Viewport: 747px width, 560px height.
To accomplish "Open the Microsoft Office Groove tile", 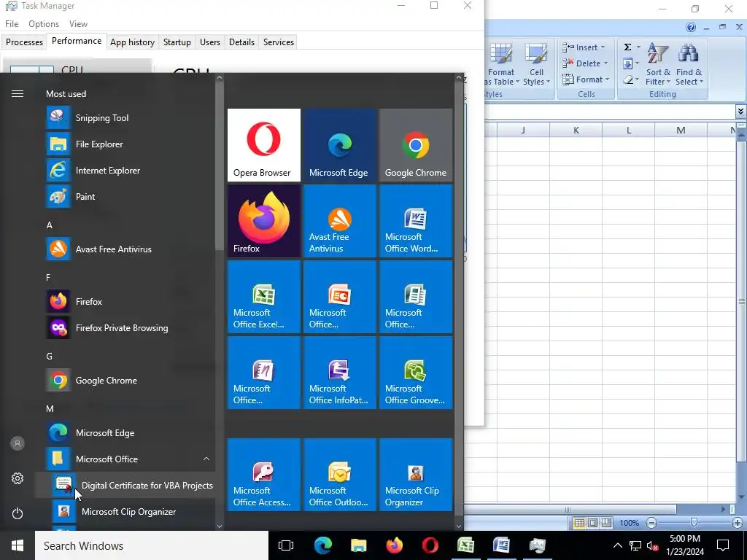I will [x=415, y=373].
